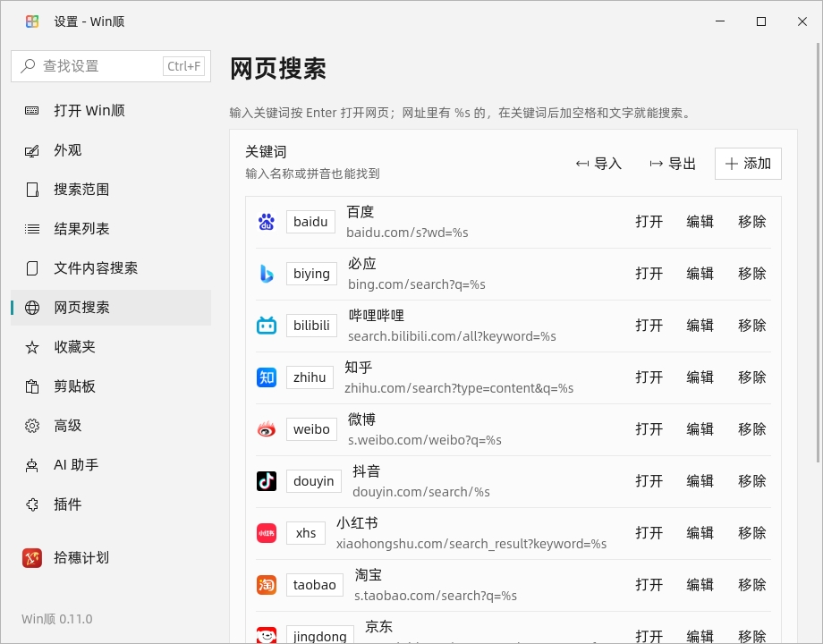Click the 拾穗计划 red app icon
The width and height of the screenshot is (823, 644).
[x=32, y=558]
